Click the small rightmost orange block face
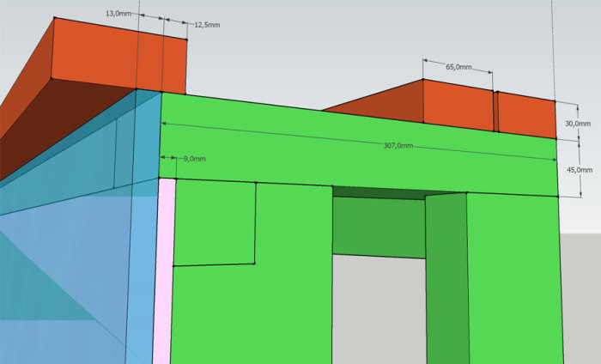 point(527,115)
